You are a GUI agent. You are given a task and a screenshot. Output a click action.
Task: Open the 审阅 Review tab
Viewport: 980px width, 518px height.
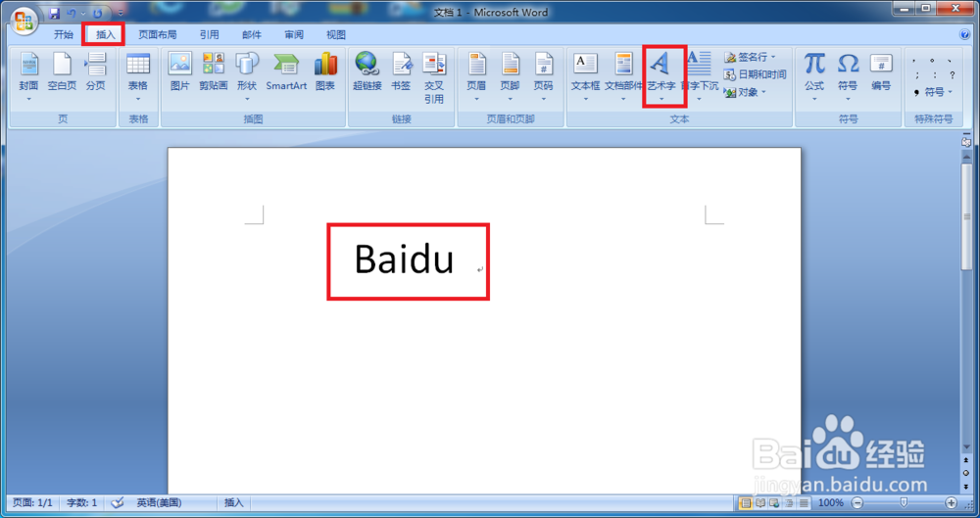click(x=294, y=35)
